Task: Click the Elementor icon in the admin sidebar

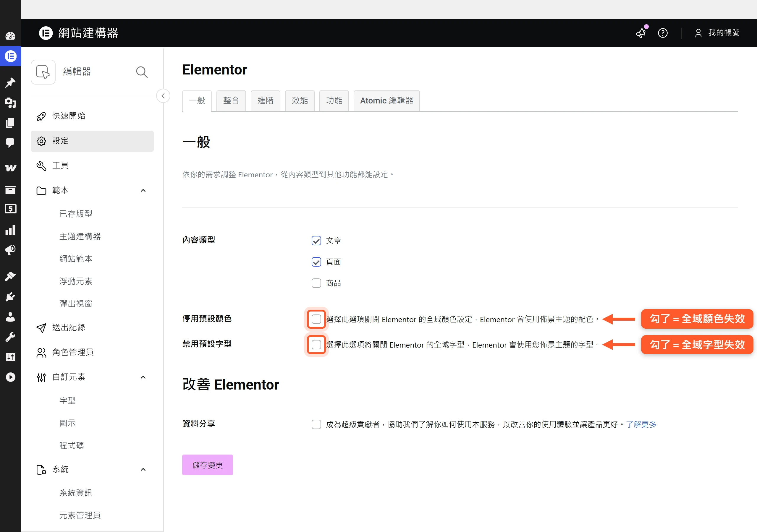Action: 11,56
